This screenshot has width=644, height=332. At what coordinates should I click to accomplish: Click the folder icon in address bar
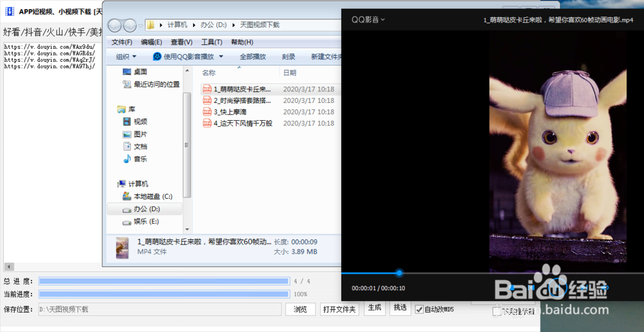tap(151, 25)
